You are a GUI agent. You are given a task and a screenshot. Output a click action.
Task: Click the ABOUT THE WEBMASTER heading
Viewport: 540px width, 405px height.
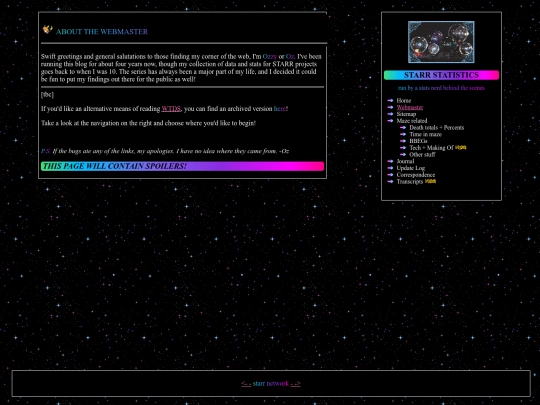point(102,32)
